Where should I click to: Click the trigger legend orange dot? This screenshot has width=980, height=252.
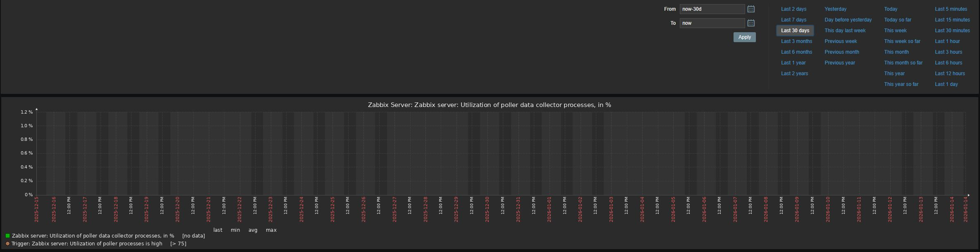pyautogui.click(x=7, y=244)
